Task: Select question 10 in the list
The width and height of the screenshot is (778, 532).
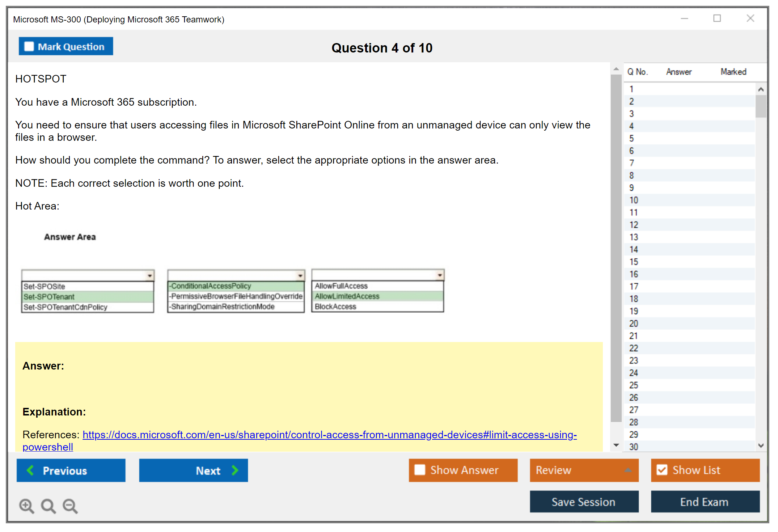Action: point(634,200)
